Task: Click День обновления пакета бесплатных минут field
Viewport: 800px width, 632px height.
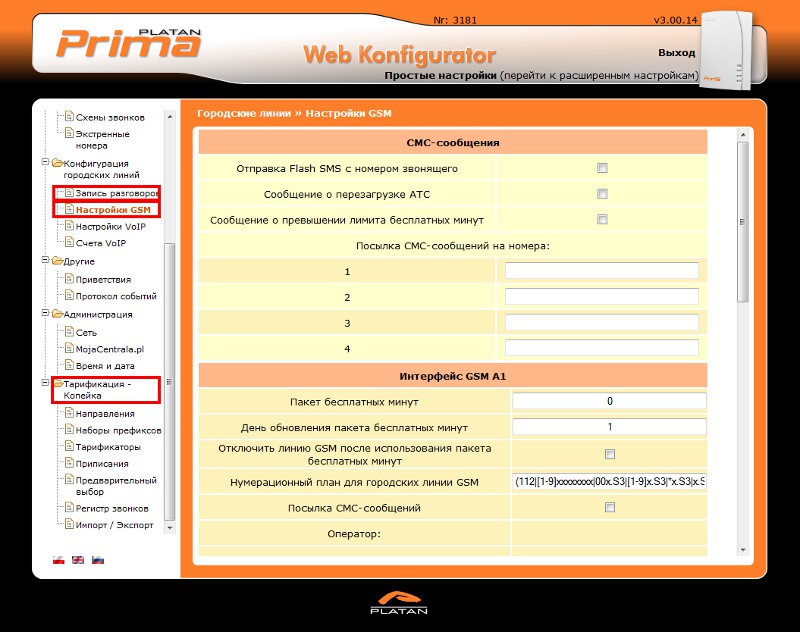Action: click(609, 427)
